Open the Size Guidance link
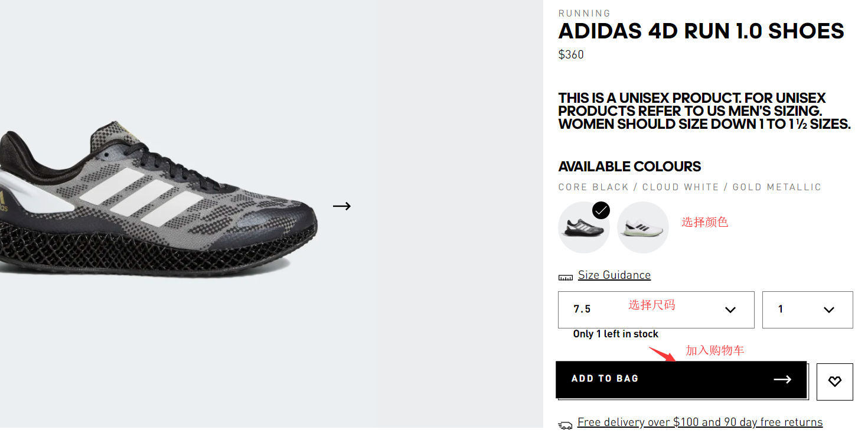This screenshot has height=436, width=868. (x=614, y=275)
